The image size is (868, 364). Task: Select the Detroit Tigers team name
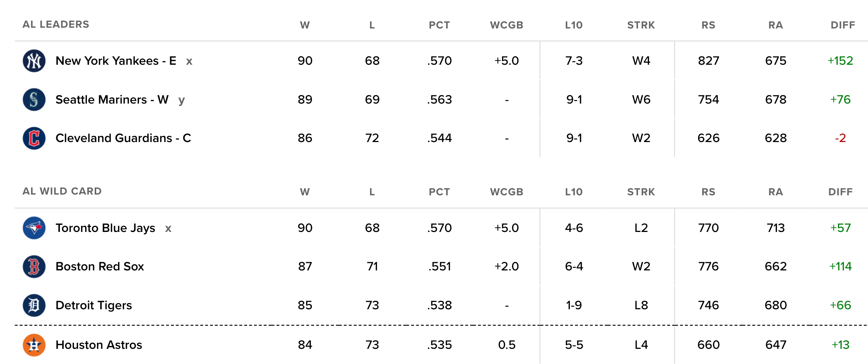(x=94, y=305)
